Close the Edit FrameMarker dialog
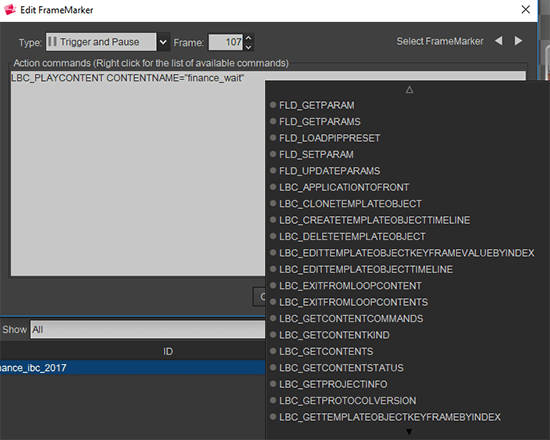 tap(525, 9)
